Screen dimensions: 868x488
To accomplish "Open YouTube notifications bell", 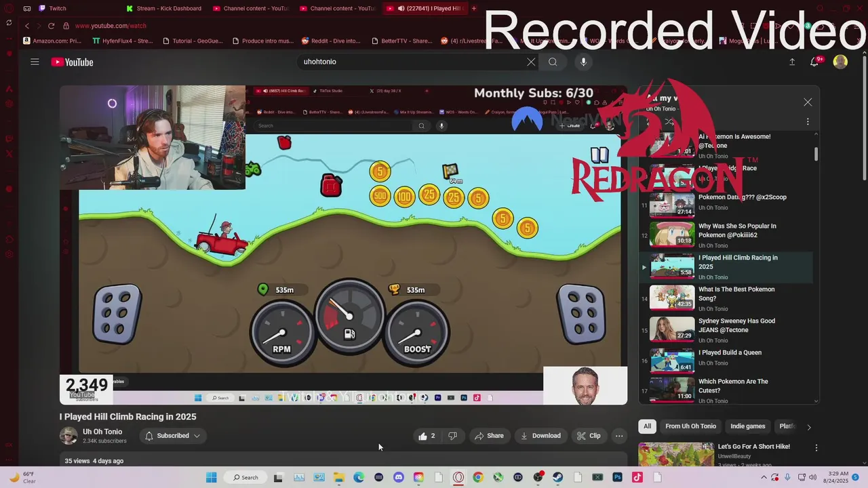I will (814, 62).
